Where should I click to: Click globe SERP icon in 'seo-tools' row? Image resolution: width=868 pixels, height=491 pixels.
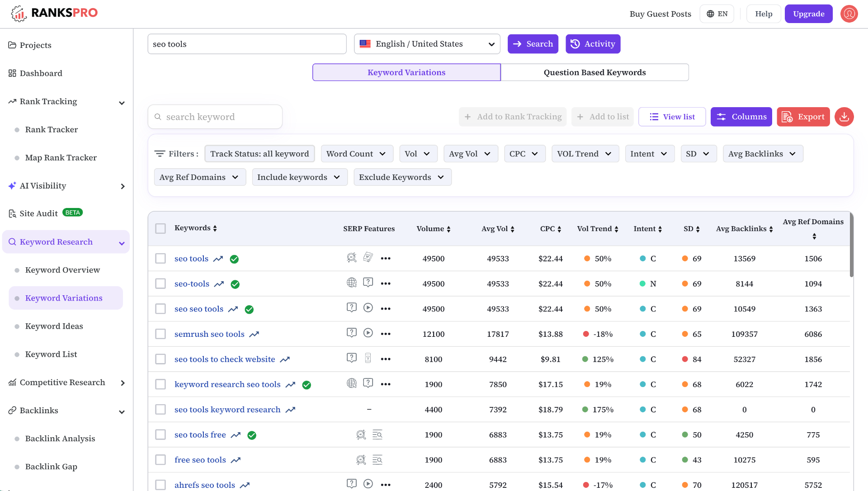352,283
